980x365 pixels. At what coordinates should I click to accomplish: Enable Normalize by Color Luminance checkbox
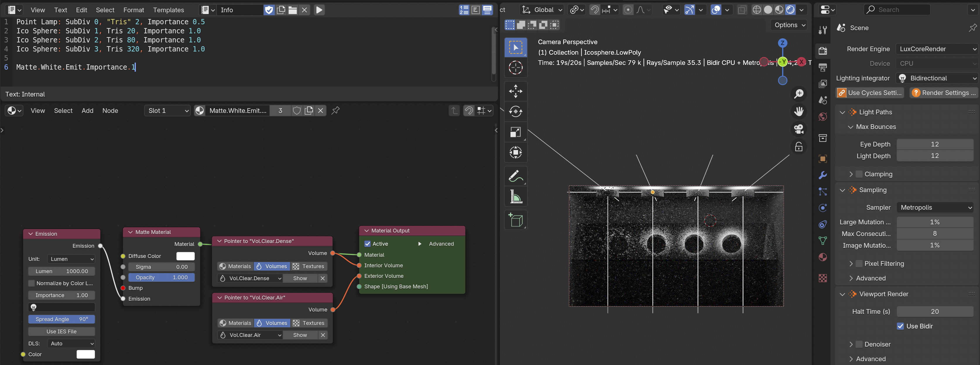[32, 283]
